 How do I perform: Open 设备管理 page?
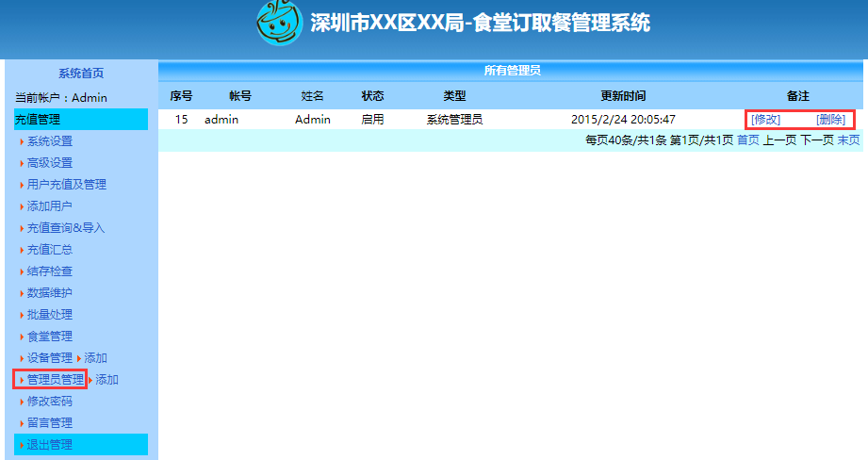coord(50,358)
